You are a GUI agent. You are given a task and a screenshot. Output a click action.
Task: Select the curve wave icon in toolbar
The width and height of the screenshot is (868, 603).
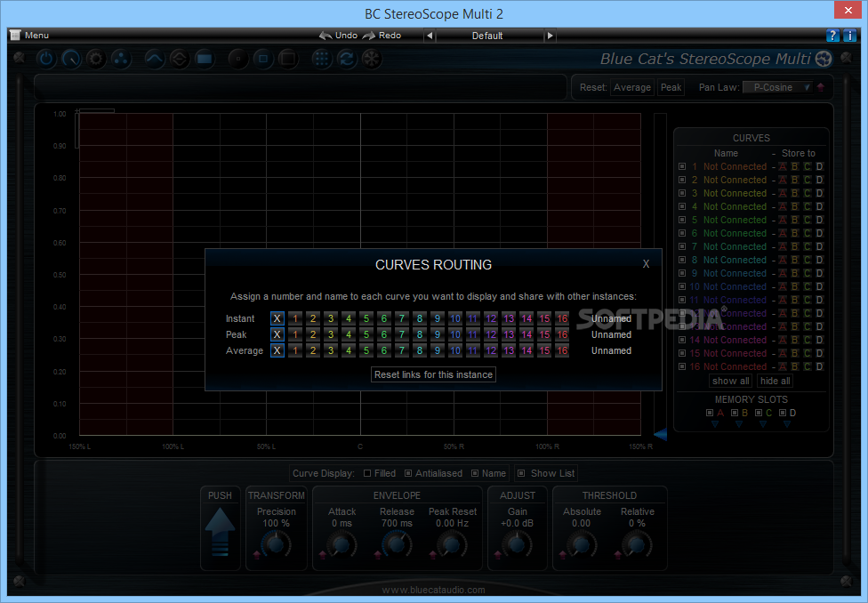tap(155, 59)
